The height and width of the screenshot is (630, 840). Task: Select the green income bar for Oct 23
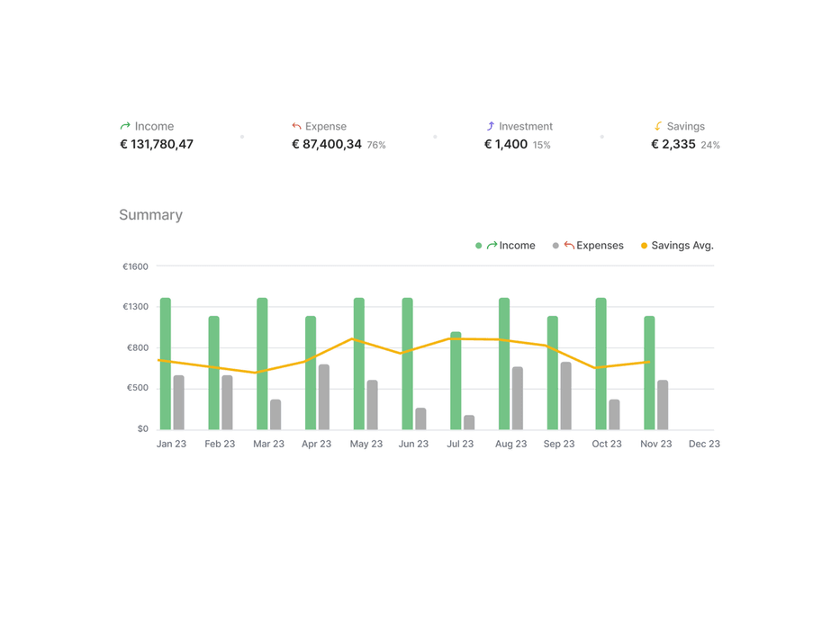[x=601, y=364]
